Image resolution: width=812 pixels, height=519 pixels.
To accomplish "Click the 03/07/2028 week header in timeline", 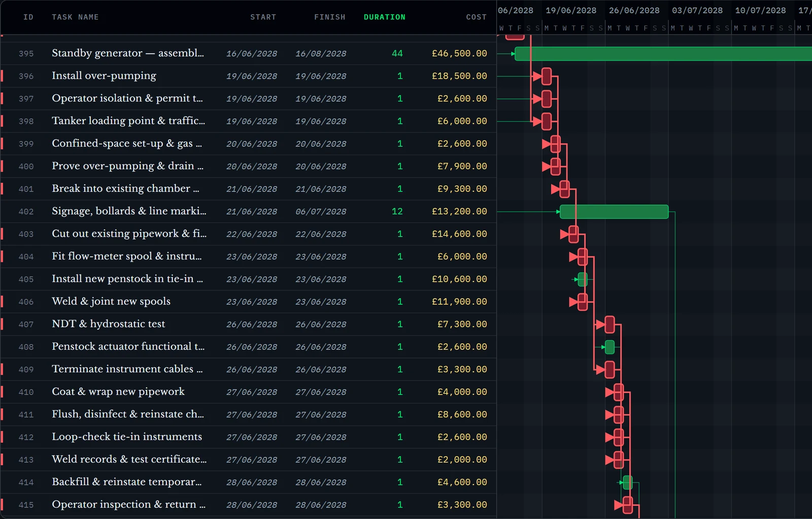I will [697, 10].
